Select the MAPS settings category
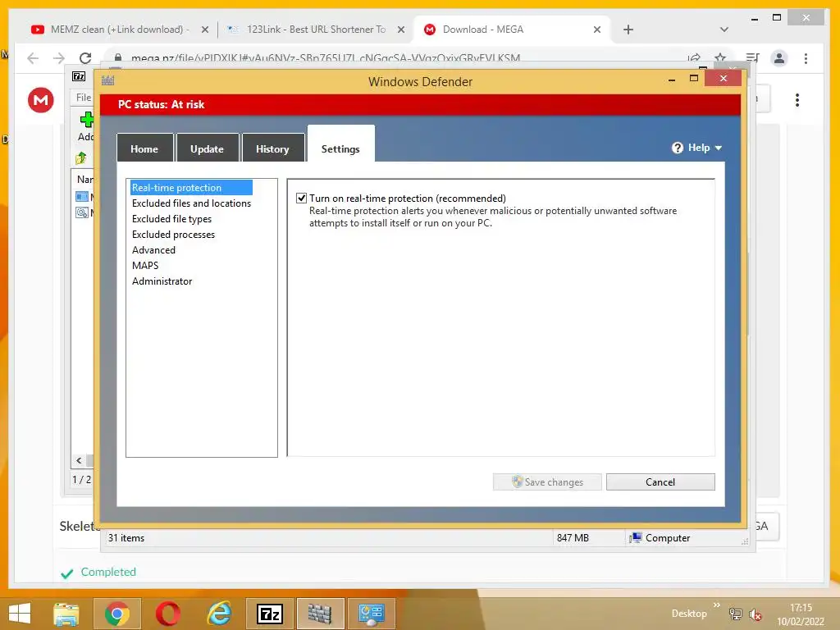 pos(145,265)
